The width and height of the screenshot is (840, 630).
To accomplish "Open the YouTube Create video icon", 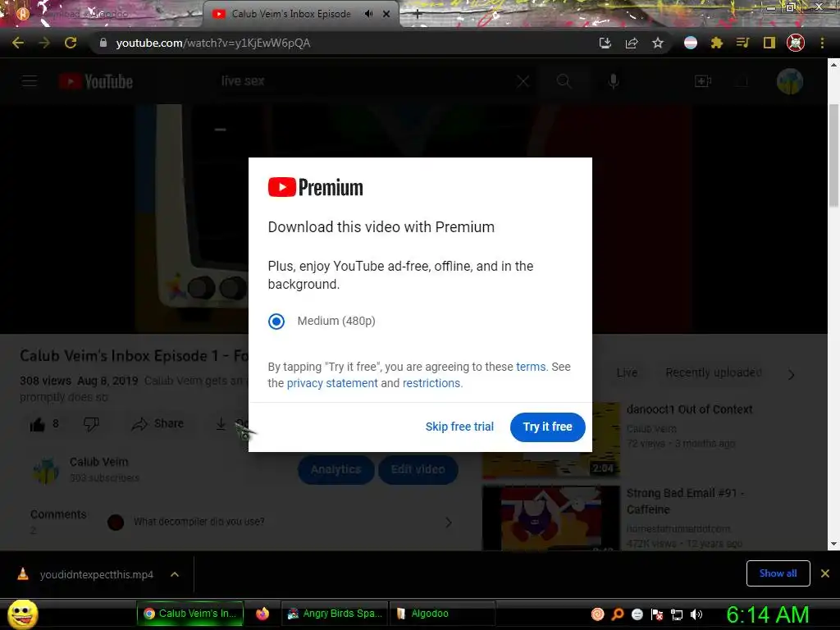I will (x=702, y=81).
